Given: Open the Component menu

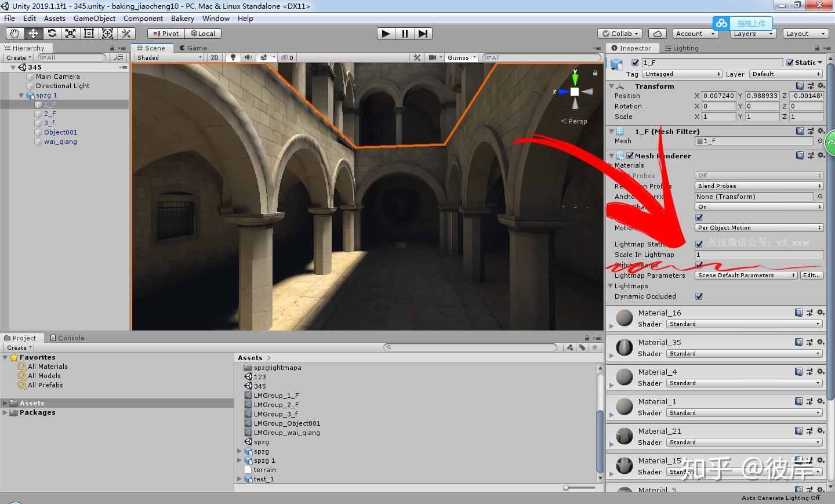Looking at the screenshot, I should click(x=143, y=19).
